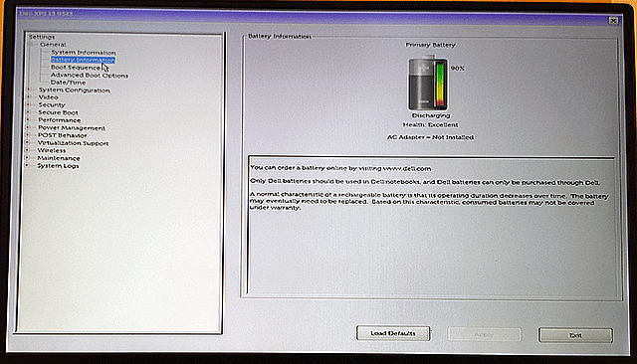Viewport: 637px width, 364px height.
Task: Collapse the General tree node
Action: click(30, 44)
